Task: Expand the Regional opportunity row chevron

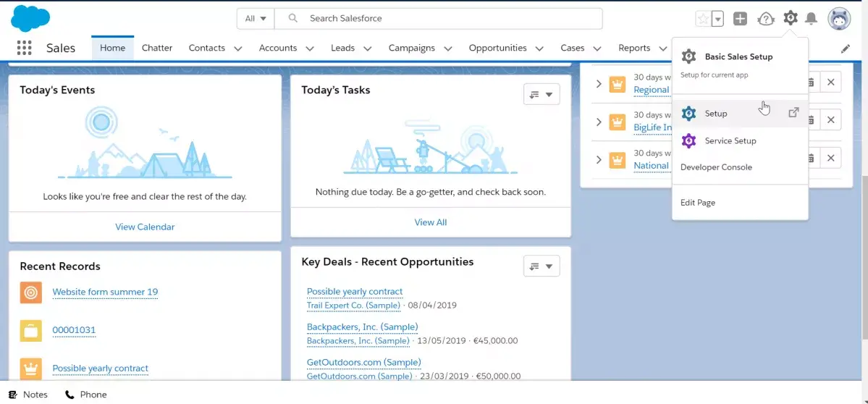Action: pyautogui.click(x=599, y=83)
